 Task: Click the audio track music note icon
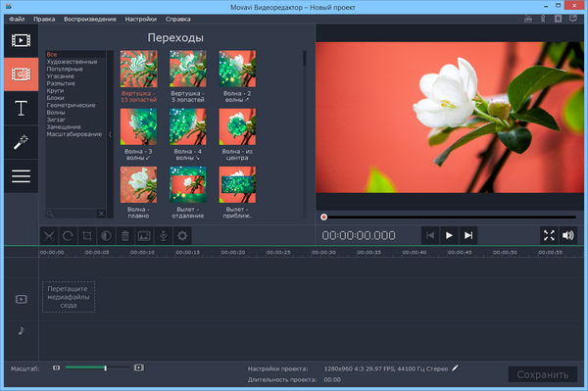22,330
